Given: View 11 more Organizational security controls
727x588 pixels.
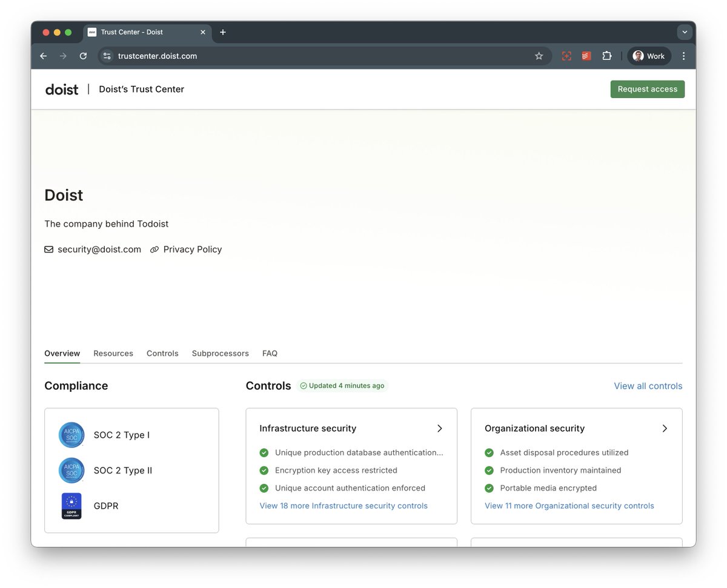Looking at the screenshot, I should pos(569,506).
